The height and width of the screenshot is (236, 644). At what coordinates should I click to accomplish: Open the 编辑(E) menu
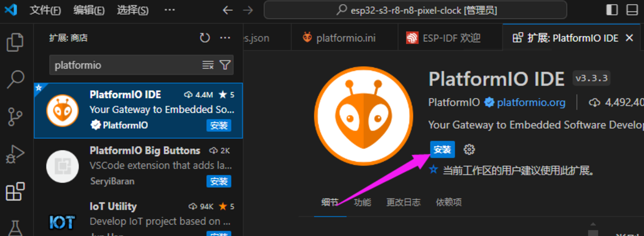tap(89, 10)
